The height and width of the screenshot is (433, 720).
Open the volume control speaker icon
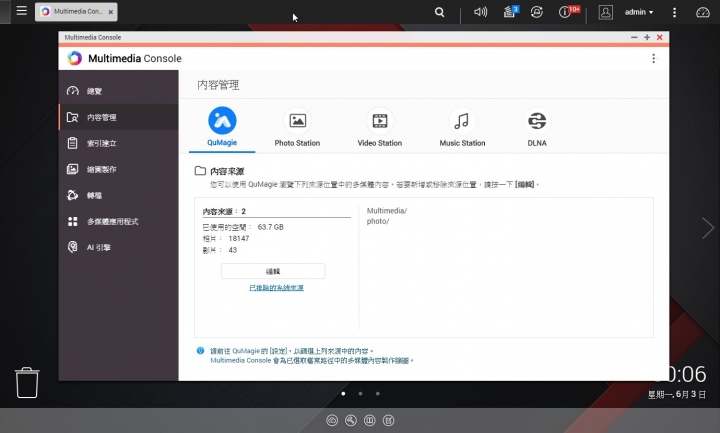coord(480,12)
